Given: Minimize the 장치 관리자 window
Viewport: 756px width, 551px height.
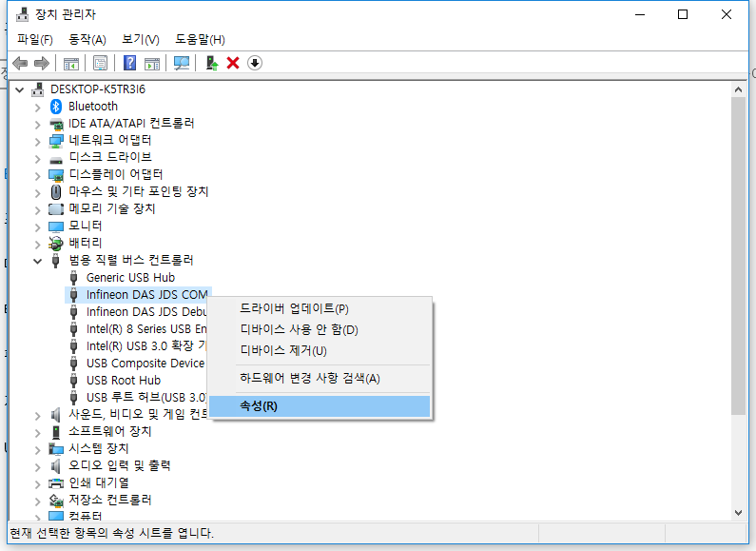Looking at the screenshot, I should (x=640, y=14).
